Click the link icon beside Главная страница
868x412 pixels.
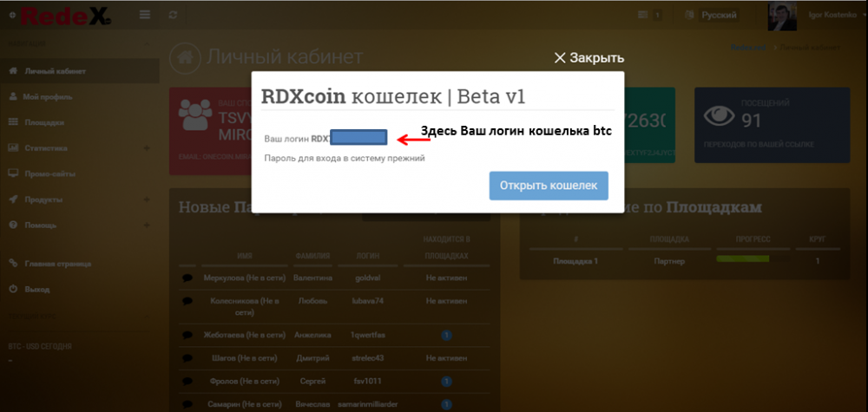(13, 264)
